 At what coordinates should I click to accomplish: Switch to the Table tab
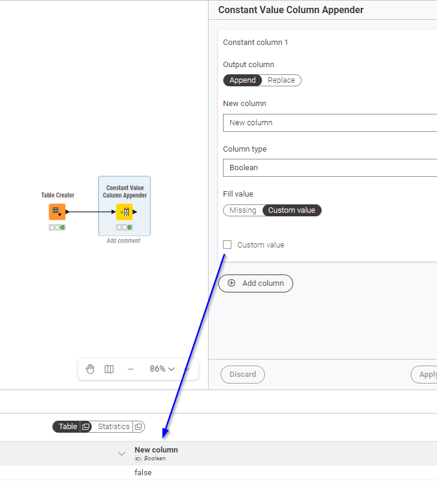67,427
